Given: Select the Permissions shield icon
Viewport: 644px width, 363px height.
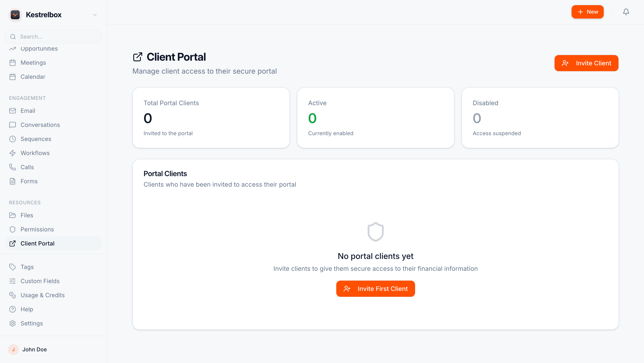Looking at the screenshot, I should point(13,229).
